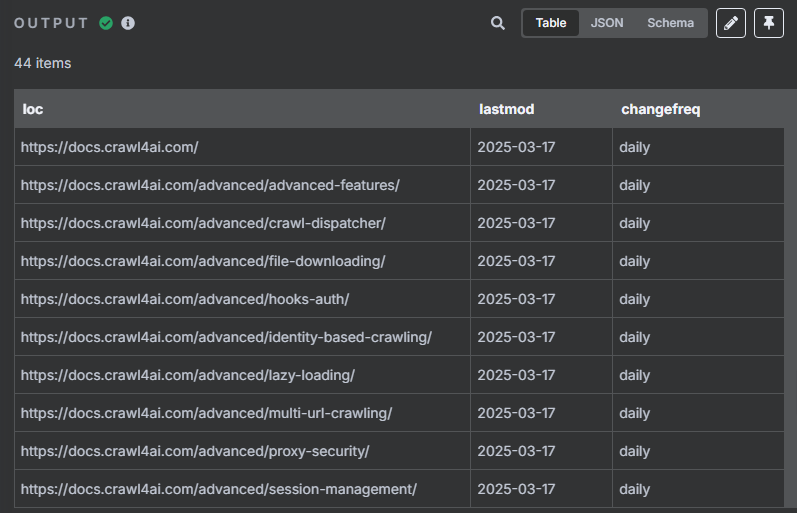Viewport: 797px width, 513px height.
Task: Select the hooks-auth URL cell
Action: (x=242, y=299)
